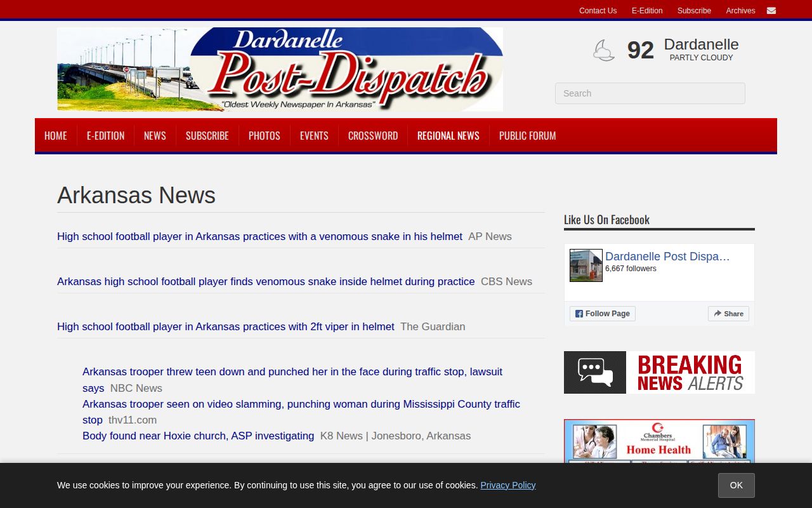Click the Facebook Follow Page button
This screenshot has height=508, width=812.
pyautogui.click(x=603, y=314)
